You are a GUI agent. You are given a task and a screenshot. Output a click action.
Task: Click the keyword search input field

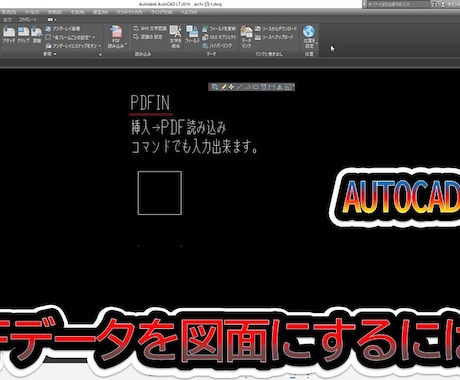click(x=398, y=4)
